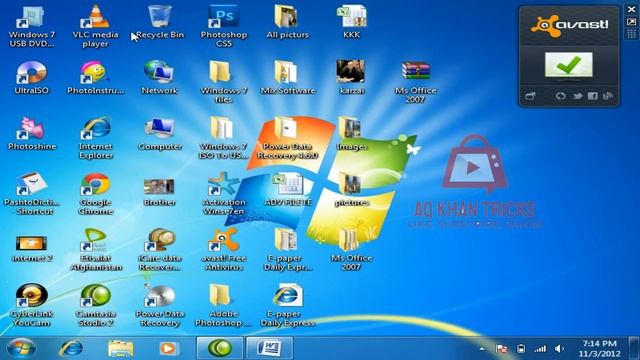This screenshot has height=360, width=640.
Task: Enlarge the avast gadget with size button
Action: pyautogui.click(x=631, y=22)
